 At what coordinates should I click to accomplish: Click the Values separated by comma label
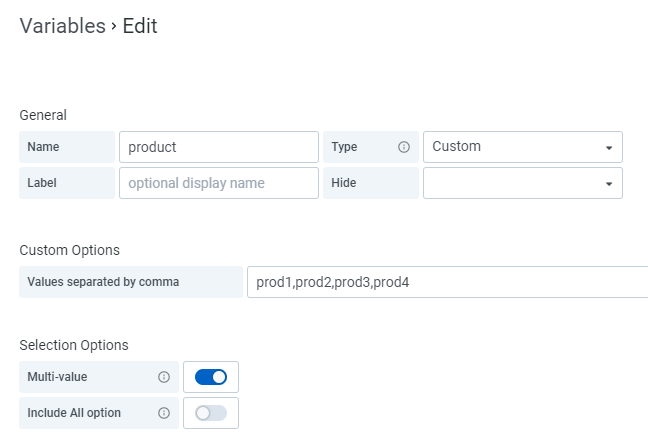click(x=103, y=282)
